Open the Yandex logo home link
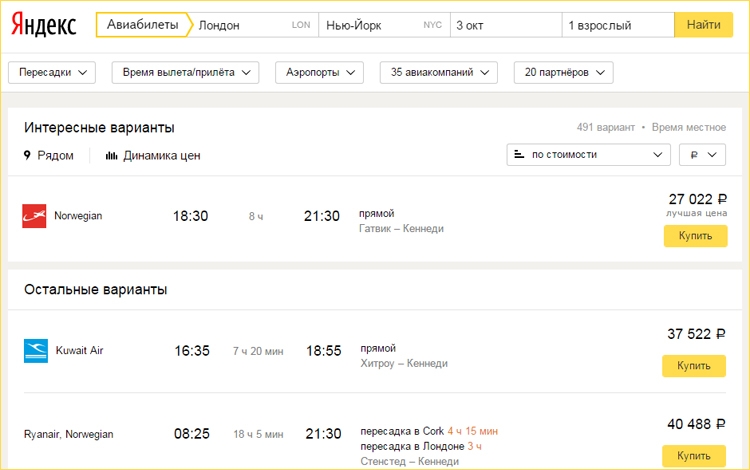This screenshot has width=750, height=470. (44, 25)
